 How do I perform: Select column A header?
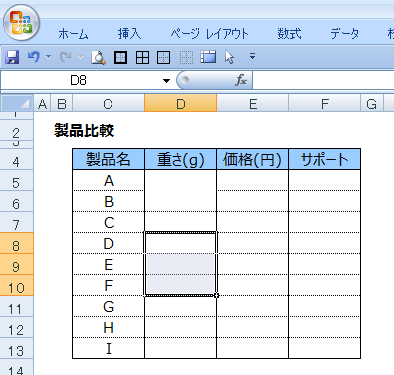[42, 104]
